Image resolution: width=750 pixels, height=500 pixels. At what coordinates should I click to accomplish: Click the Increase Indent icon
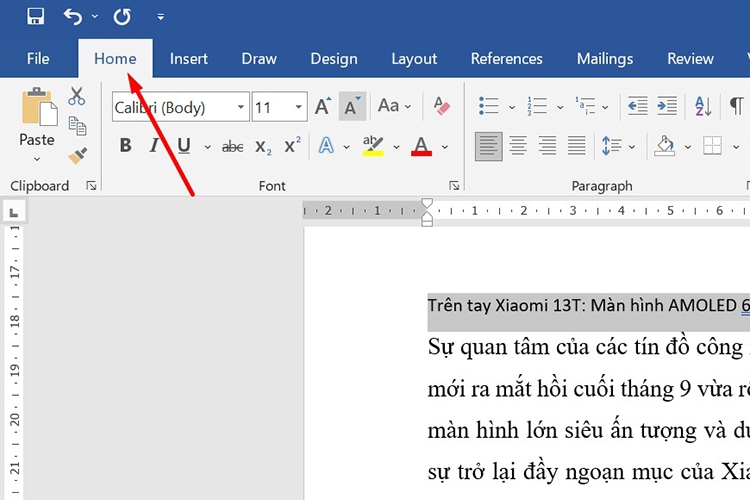[667, 106]
